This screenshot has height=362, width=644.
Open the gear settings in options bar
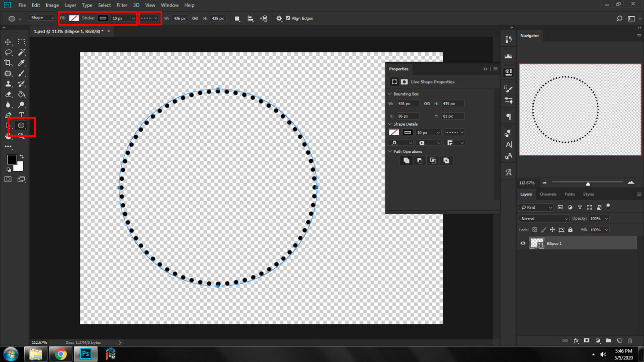click(279, 18)
